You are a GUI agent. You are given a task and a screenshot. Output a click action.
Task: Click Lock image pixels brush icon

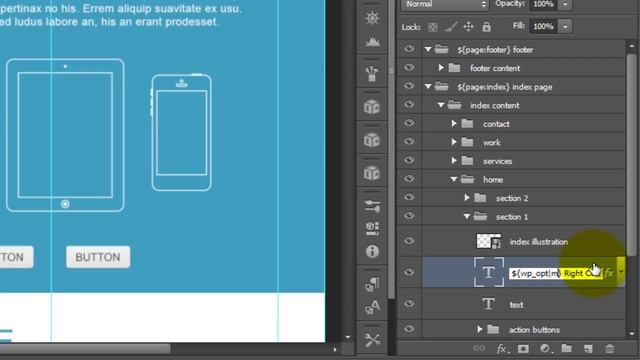451,27
